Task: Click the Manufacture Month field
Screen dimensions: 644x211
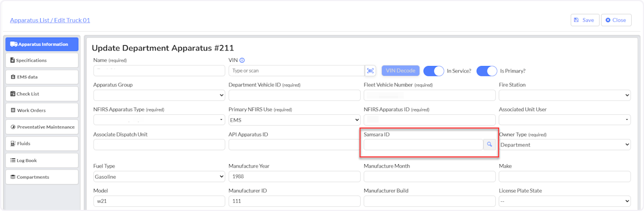Action: coord(429,176)
